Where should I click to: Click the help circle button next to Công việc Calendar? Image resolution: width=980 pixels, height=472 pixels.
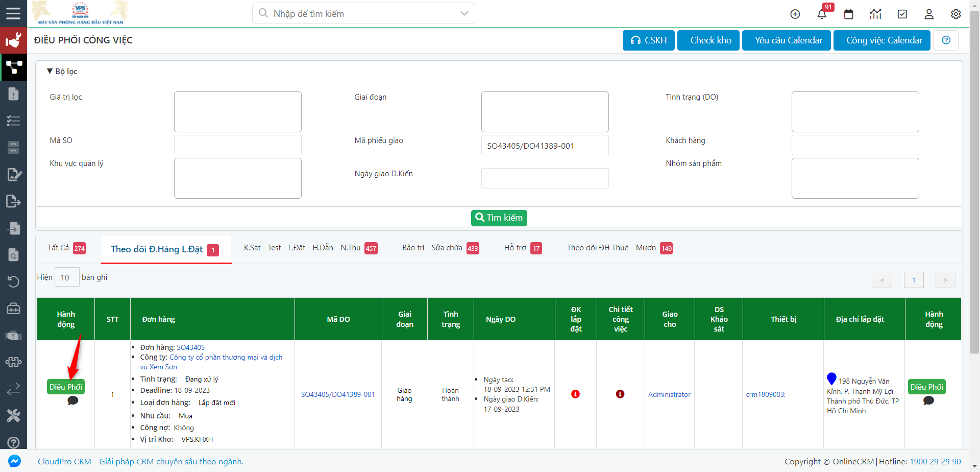coord(946,40)
